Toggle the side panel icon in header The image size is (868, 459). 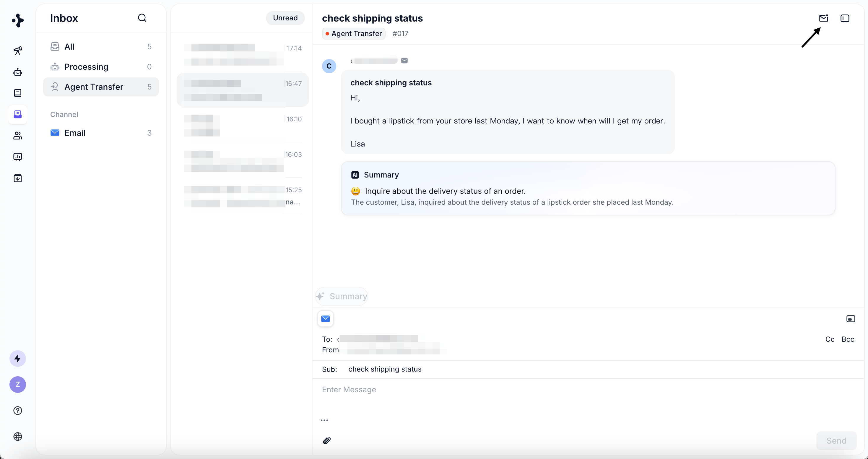845,18
